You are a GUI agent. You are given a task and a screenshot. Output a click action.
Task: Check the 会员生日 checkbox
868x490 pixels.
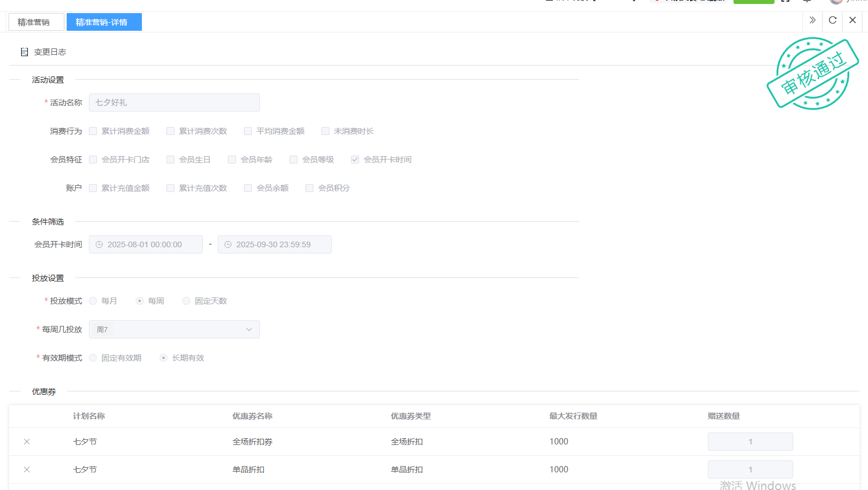click(170, 160)
